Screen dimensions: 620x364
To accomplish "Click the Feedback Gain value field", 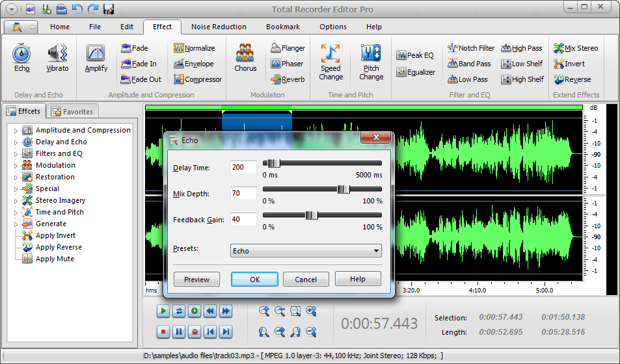I will (243, 219).
